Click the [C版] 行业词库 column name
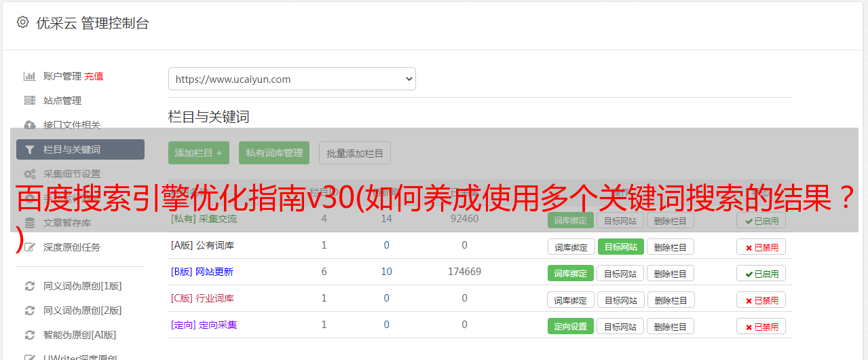Image resolution: width=868 pixels, height=360 pixels. [202, 298]
